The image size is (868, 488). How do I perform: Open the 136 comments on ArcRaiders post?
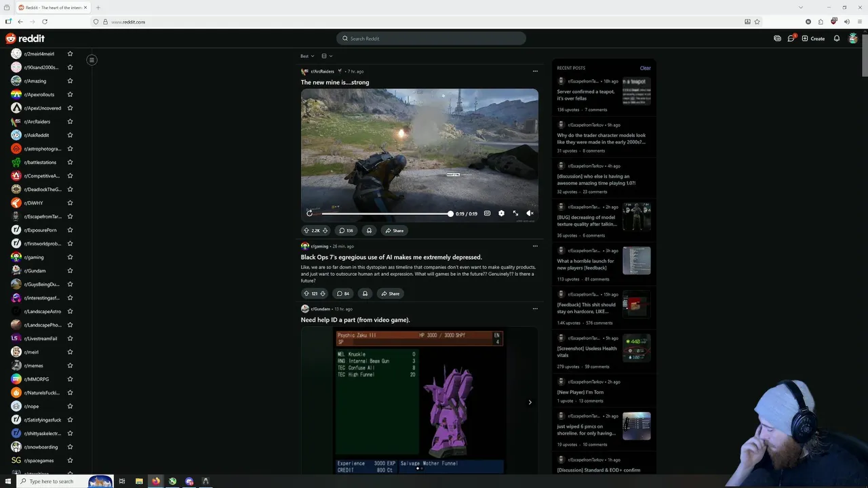[x=346, y=230]
